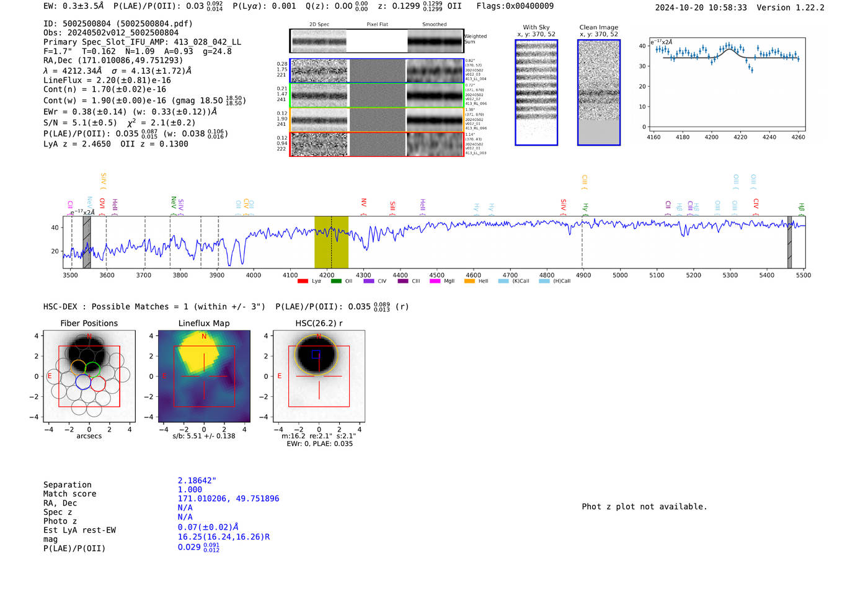Image resolution: width=868 pixels, height=591 pixels.
Task: Select the blue-bordered 2D spectrum row
Action: (377, 71)
